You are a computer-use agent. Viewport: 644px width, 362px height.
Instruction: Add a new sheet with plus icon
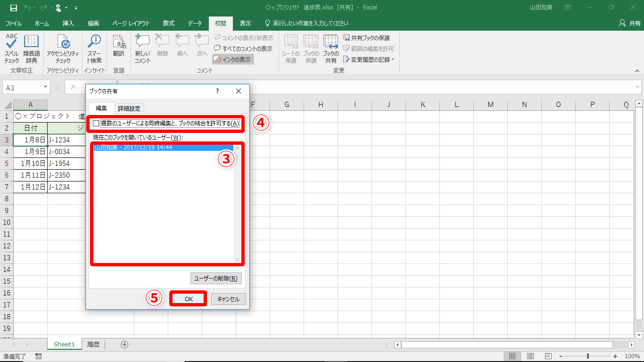tap(124, 344)
